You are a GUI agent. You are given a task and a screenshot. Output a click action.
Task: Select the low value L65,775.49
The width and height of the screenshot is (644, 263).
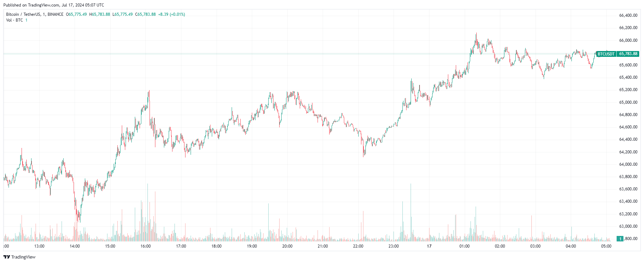click(123, 14)
